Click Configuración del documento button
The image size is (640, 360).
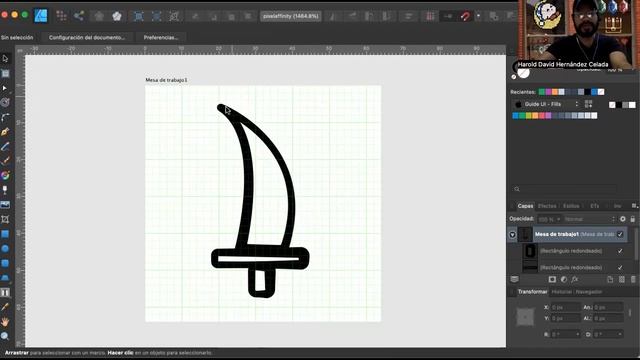tap(87, 38)
